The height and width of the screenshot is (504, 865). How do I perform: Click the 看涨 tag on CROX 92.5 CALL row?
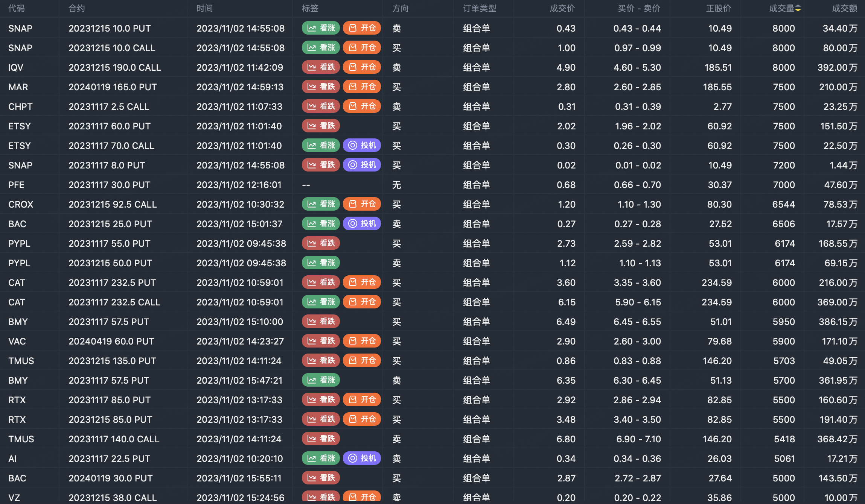click(x=321, y=204)
